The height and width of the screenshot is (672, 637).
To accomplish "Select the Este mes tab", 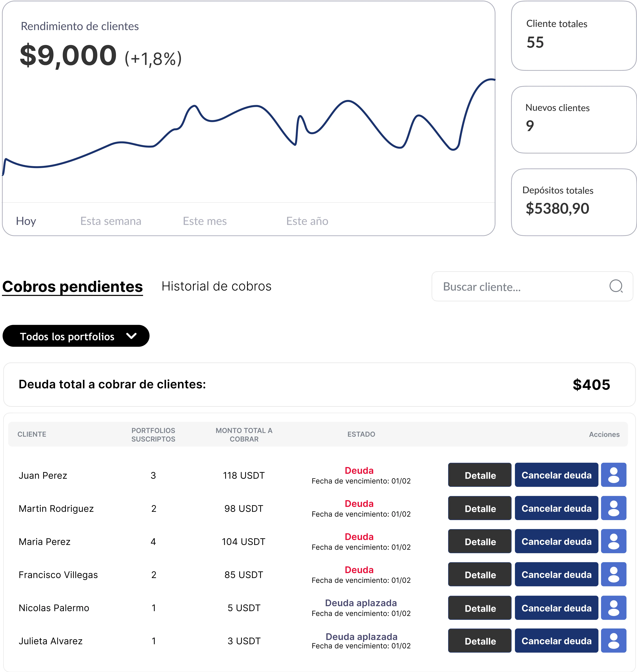I will 205,221.
